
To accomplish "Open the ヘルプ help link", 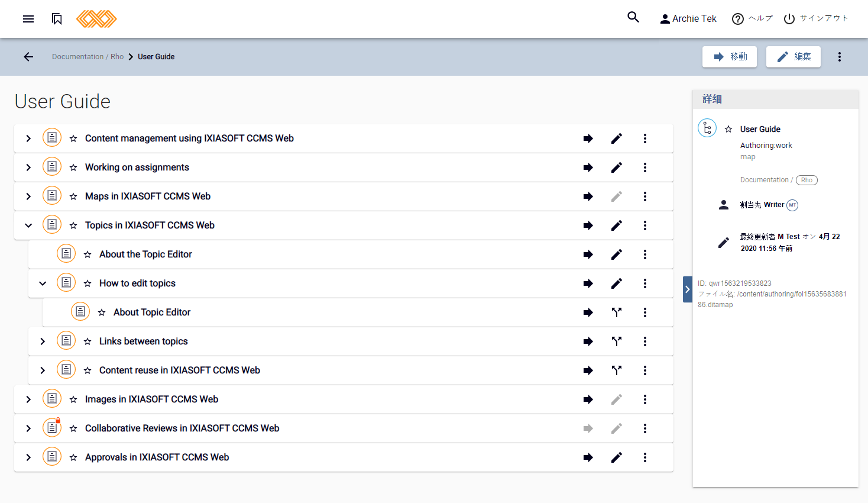I will [x=752, y=19].
